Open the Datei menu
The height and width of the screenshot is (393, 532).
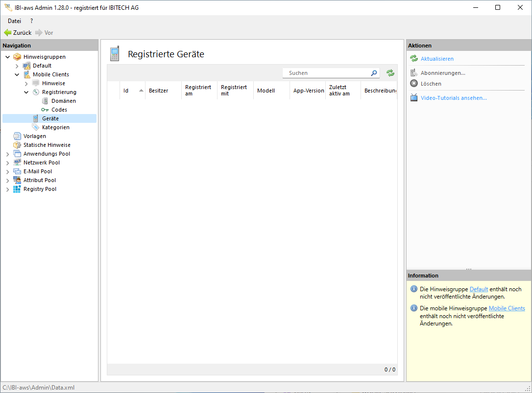click(14, 21)
